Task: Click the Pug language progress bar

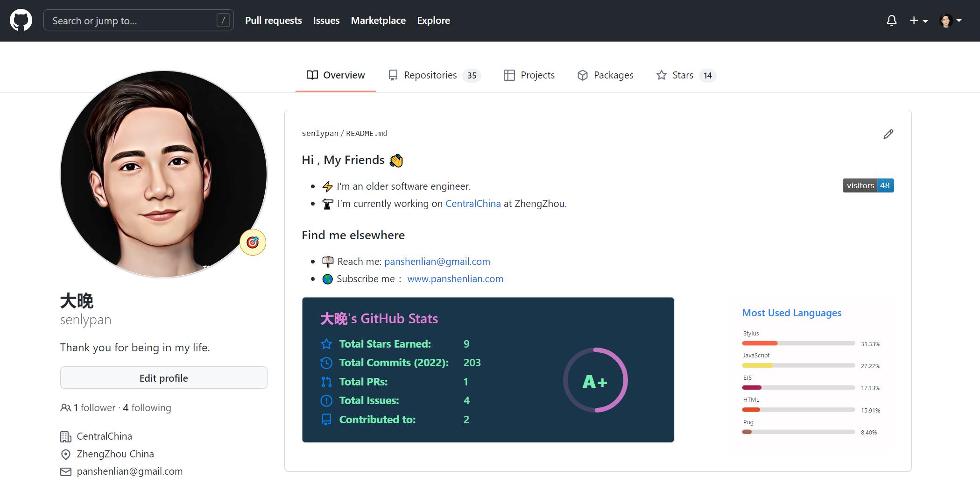Action: point(798,432)
